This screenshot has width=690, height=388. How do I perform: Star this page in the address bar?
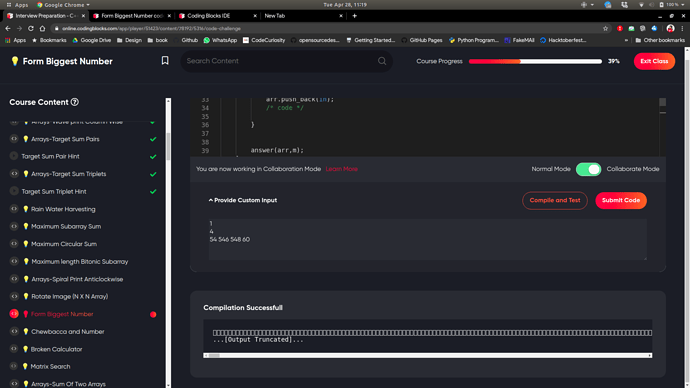[x=606, y=28]
